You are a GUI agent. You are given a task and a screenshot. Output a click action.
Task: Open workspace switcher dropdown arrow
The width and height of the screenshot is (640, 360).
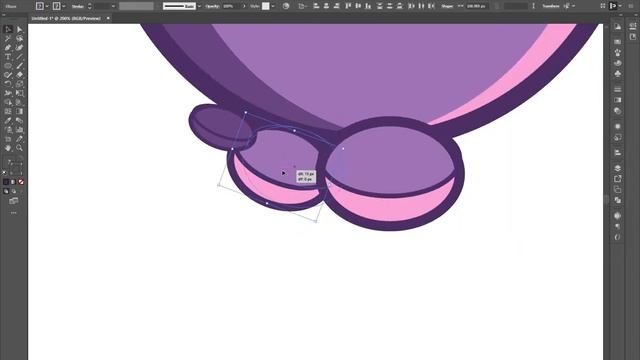point(620,6)
